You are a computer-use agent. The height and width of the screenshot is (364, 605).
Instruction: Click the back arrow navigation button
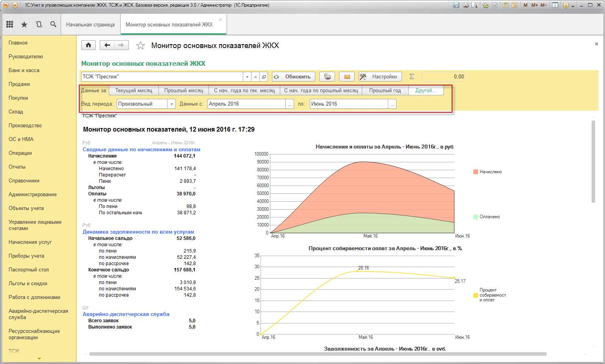pyautogui.click(x=107, y=45)
